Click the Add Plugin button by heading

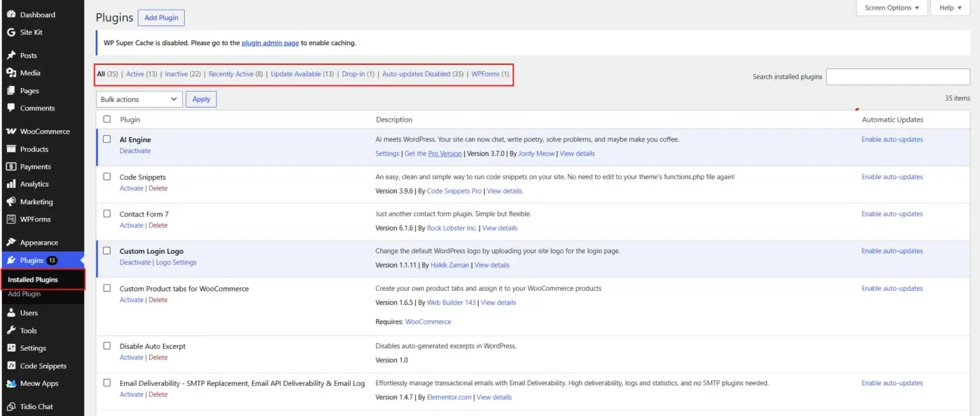161,17
